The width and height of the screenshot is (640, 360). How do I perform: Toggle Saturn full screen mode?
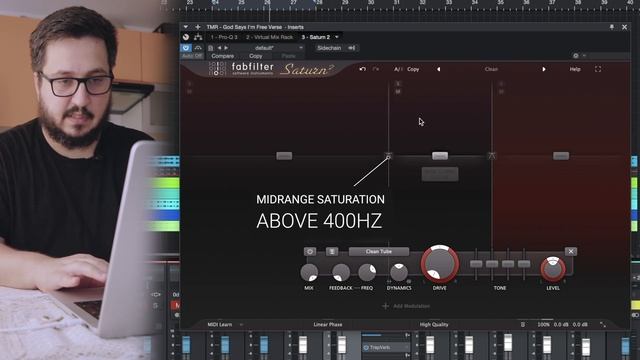(598, 69)
